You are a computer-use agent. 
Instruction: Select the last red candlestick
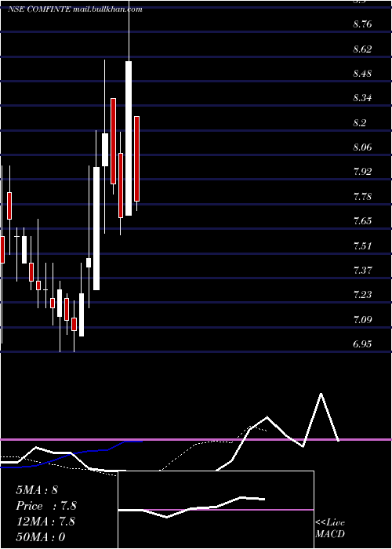[137, 158]
